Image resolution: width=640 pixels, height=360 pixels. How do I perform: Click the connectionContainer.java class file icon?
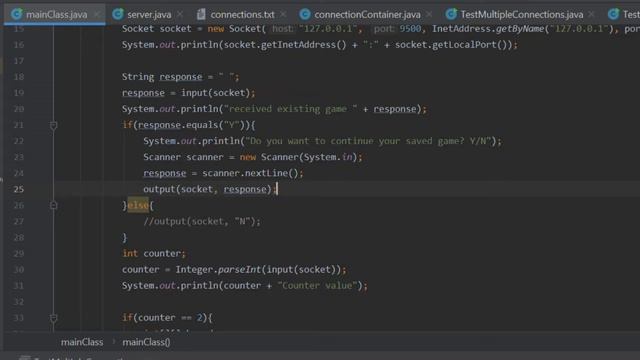[304, 14]
